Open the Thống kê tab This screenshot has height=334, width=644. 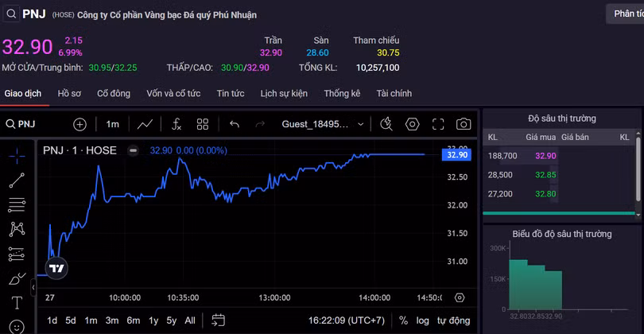(342, 94)
